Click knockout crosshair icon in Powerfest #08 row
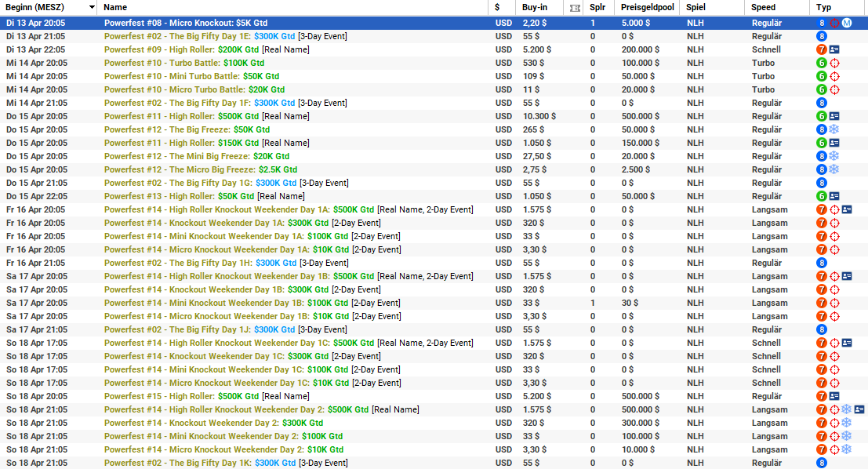Screen dimensions: 868x469 point(834,23)
